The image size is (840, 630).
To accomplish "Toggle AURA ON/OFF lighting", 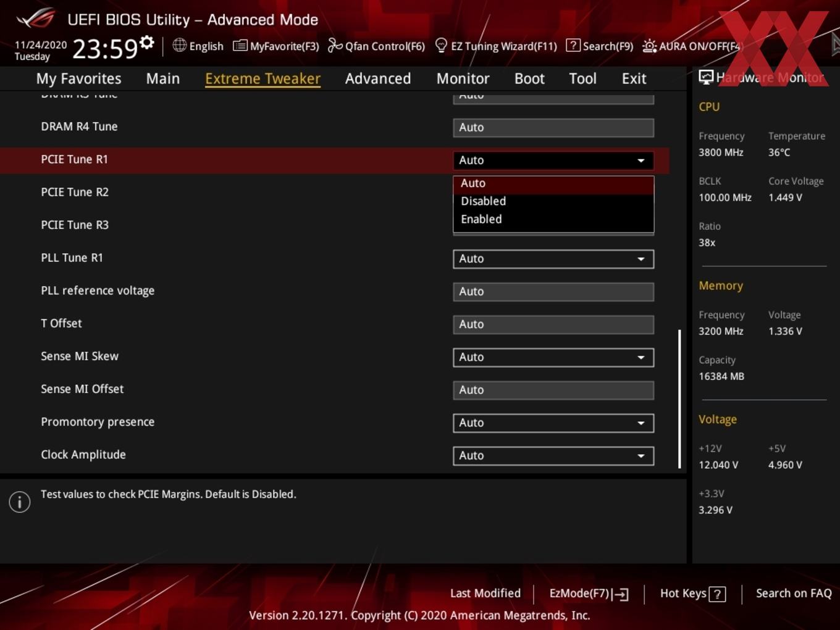I will 691,46.
